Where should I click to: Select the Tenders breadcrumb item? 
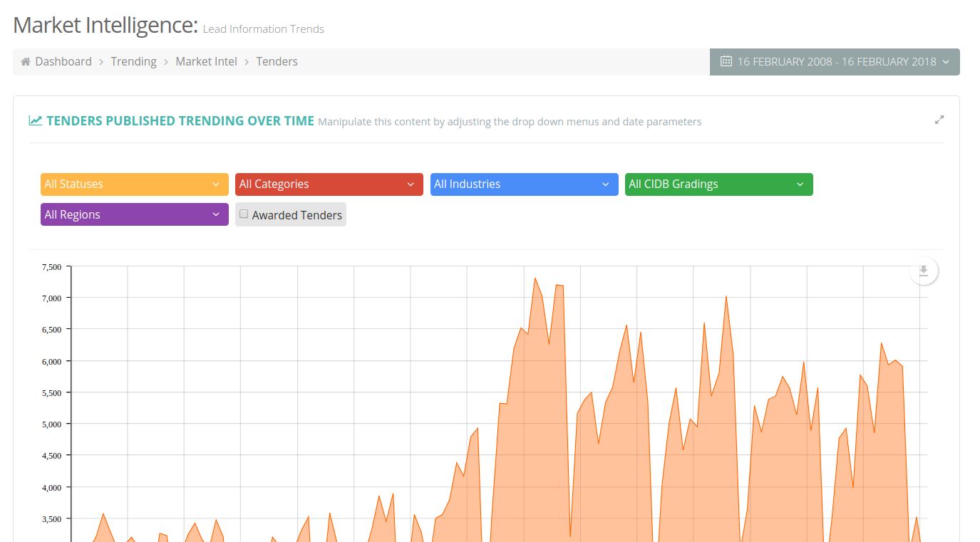[277, 61]
